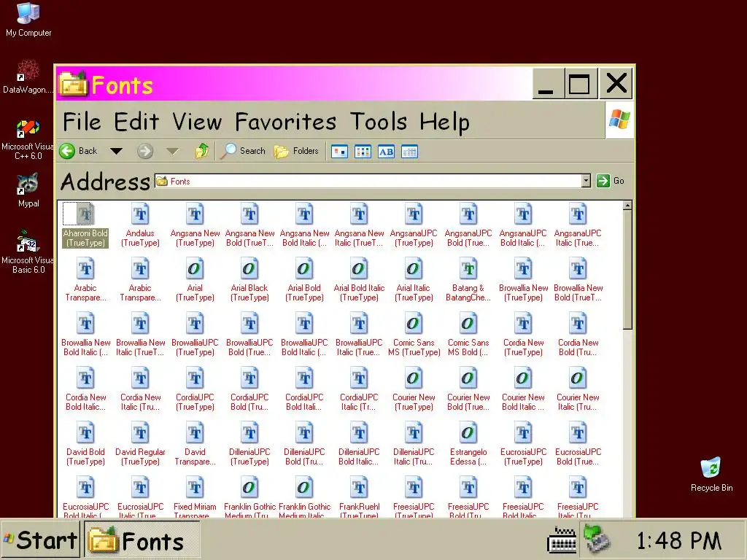List fonts by similarity (AB icon)
Screen dimensions: 747x560
(x=386, y=152)
